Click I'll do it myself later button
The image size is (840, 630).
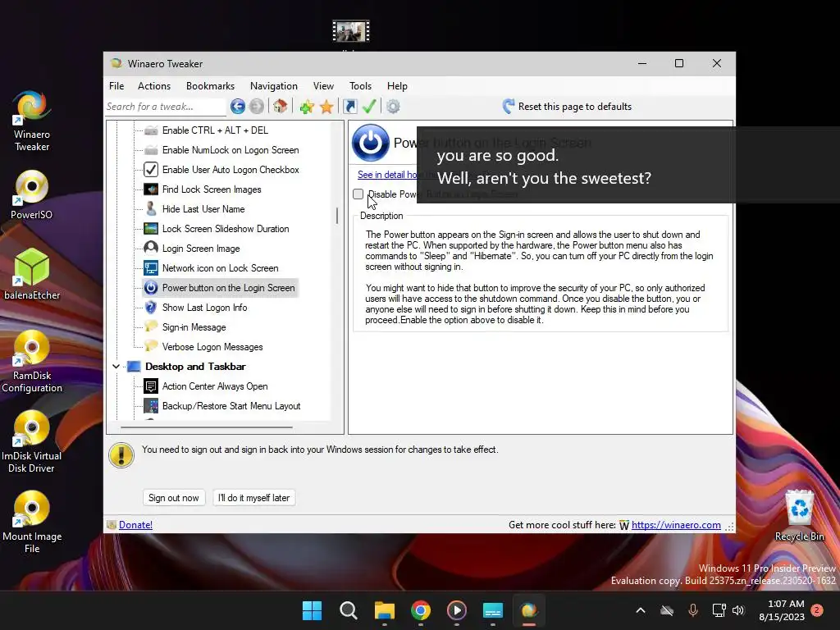point(254,498)
